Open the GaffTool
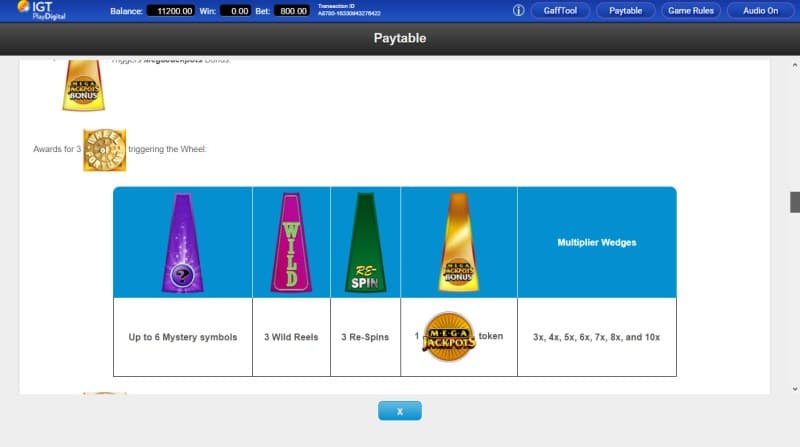 [x=559, y=11]
